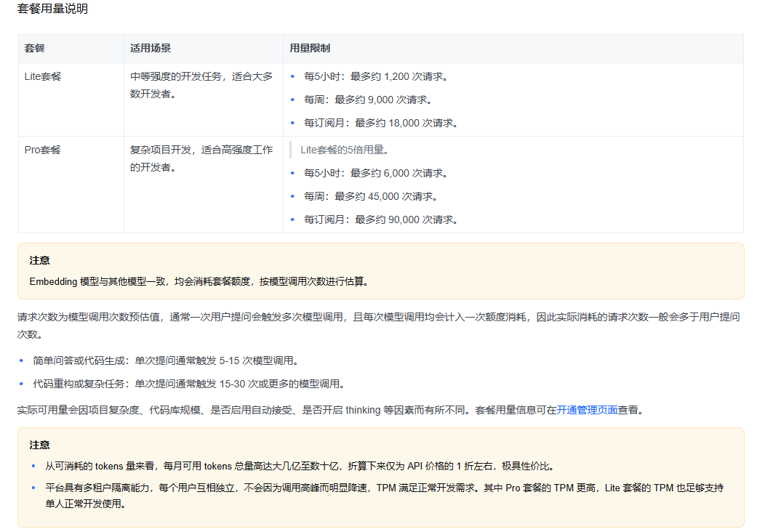This screenshot has width=757, height=532.
Task: Click the 代码重构或复杂任务 bullet
Action: [x=189, y=384]
